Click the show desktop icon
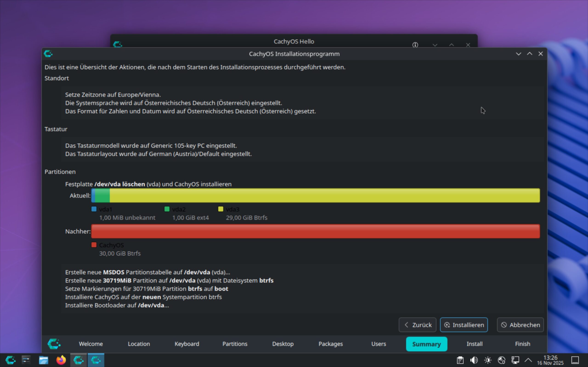Screen dimensions: 588x367 575,360
